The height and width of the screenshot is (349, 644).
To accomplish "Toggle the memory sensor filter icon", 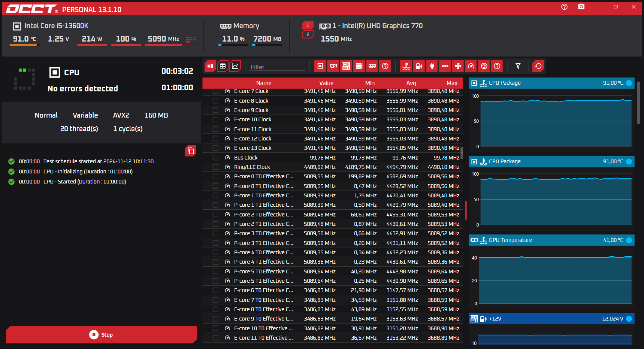I will tap(372, 66).
